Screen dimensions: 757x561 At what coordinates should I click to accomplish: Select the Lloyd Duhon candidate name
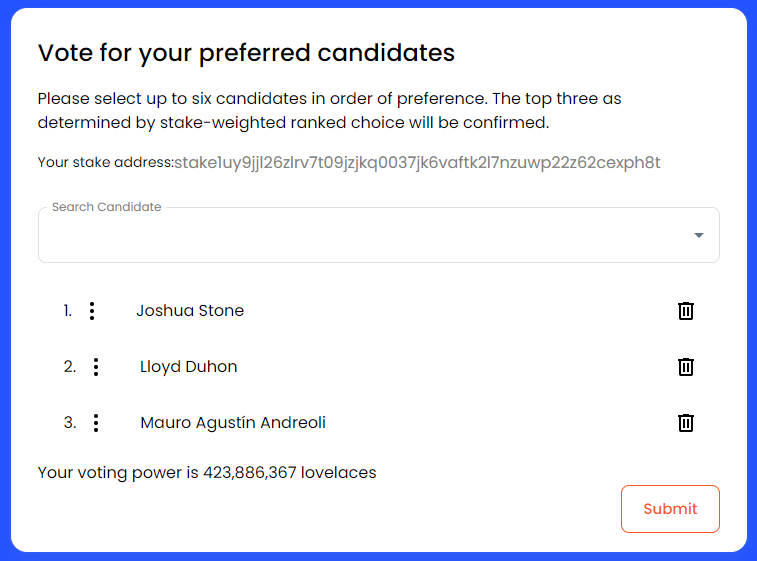pos(189,367)
